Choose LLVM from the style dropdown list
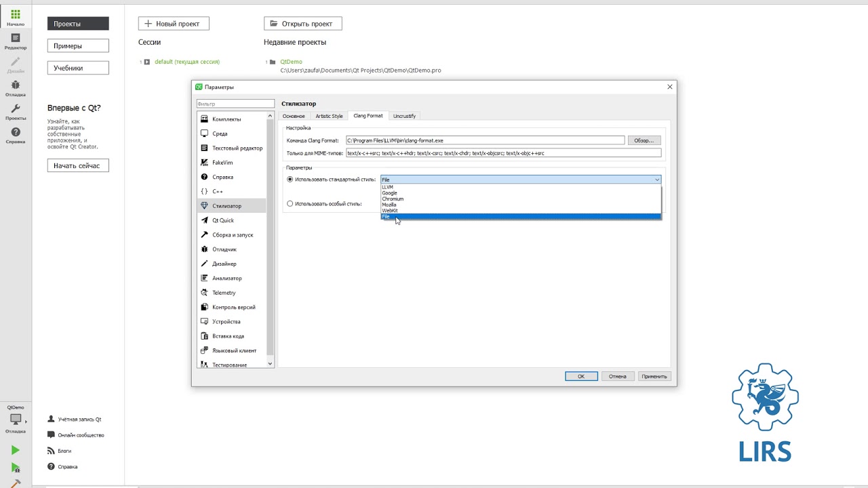Image resolution: width=868 pixels, height=488 pixels. click(521, 187)
